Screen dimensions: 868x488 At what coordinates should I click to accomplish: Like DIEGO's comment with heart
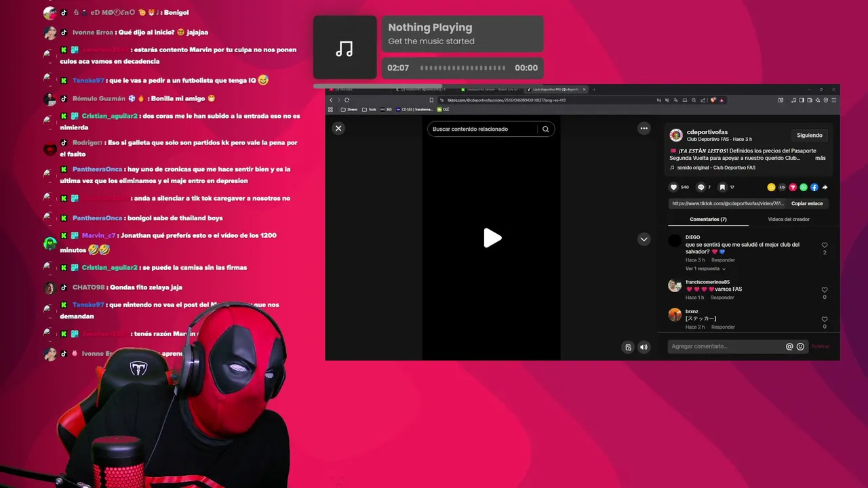tap(825, 245)
